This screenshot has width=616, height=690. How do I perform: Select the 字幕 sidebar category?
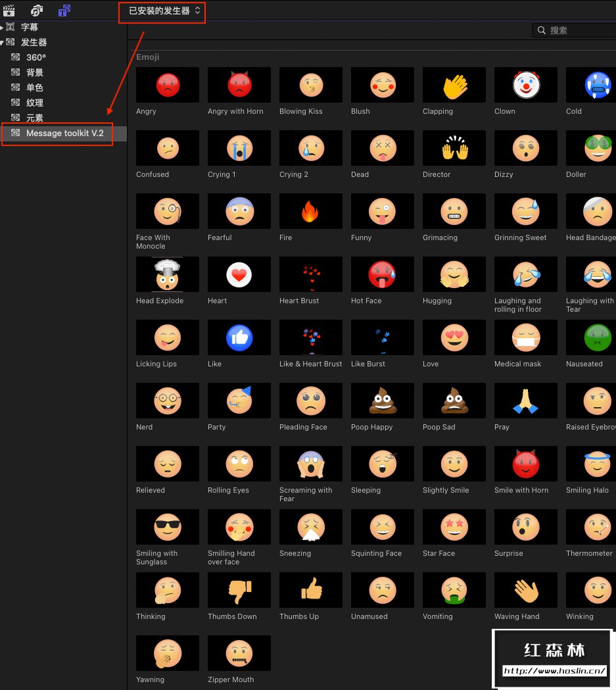(x=29, y=27)
